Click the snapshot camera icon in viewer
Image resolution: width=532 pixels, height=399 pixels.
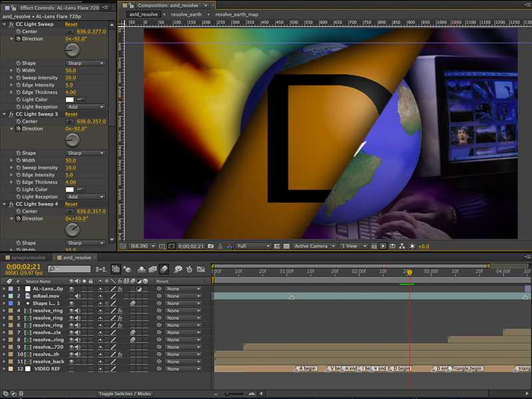211,246
